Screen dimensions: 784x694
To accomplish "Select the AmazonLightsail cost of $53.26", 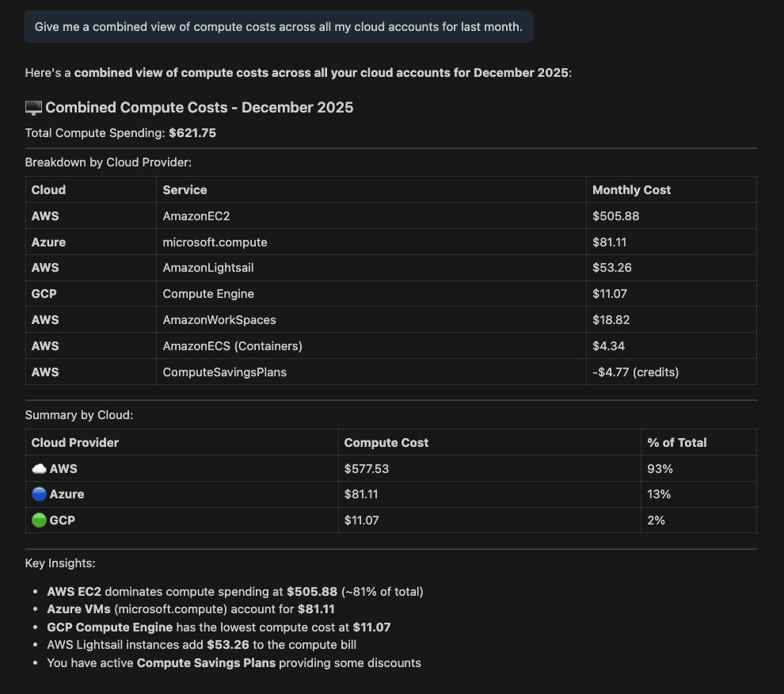I will point(611,268).
